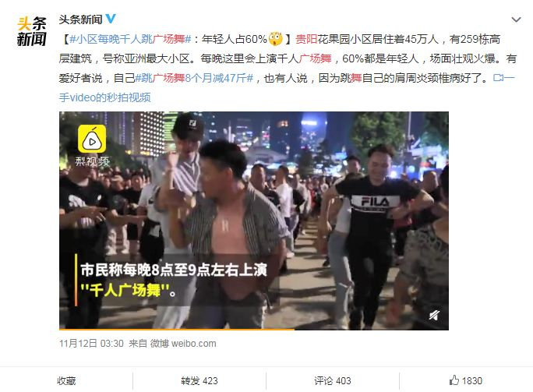The width and height of the screenshot is (533, 392).
Task: Open 评论 403 comments section
Action: [x=333, y=380]
